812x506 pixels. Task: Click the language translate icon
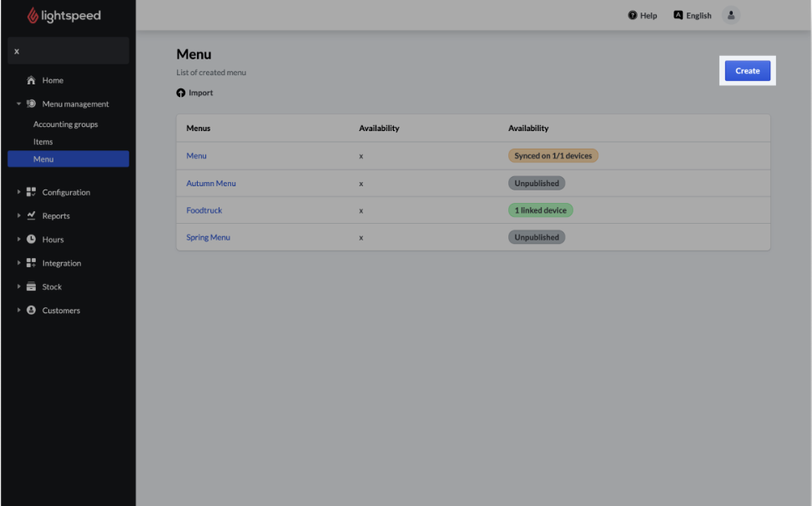pos(678,15)
